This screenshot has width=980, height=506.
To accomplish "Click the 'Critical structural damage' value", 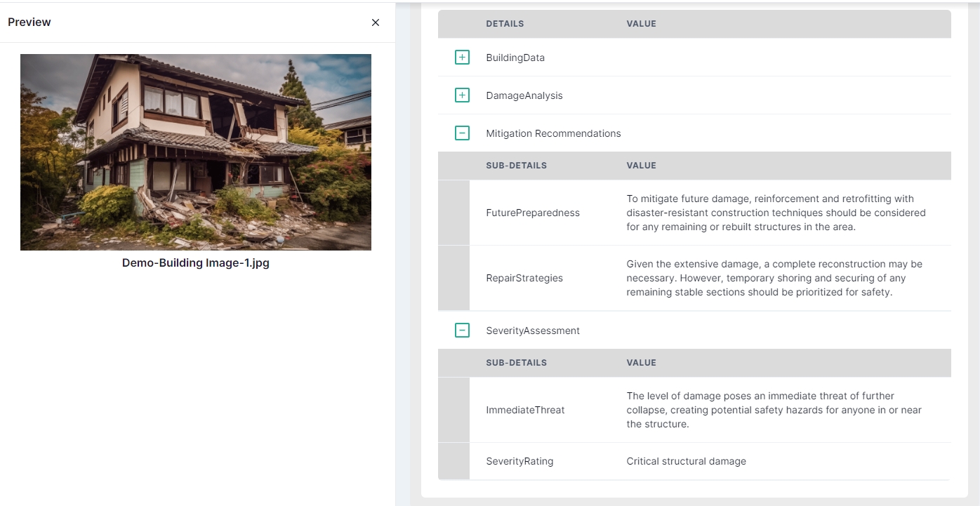I will pyautogui.click(x=686, y=461).
